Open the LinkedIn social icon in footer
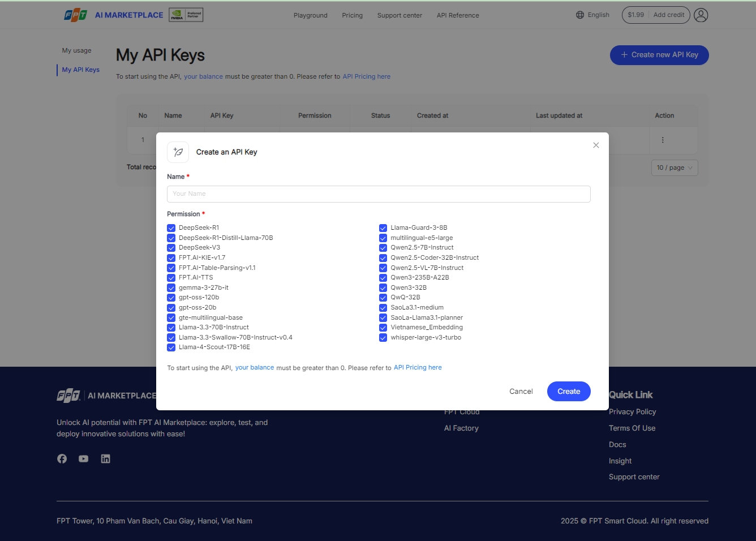Image resolution: width=756 pixels, height=541 pixels. [x=105, y=459]
